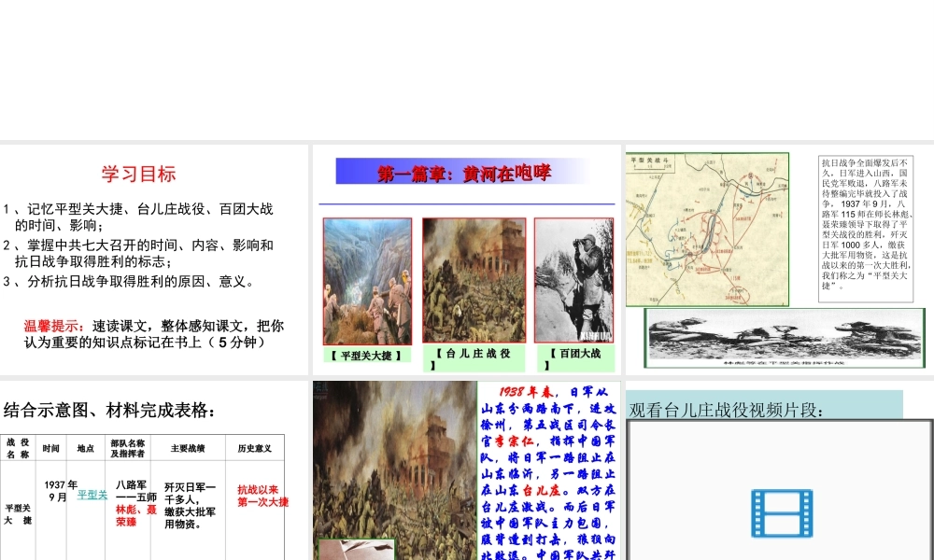Click the "地点" table header cell
Viewport: 934px width, 560px height.
pyautogui.click(x=86, y=447)
